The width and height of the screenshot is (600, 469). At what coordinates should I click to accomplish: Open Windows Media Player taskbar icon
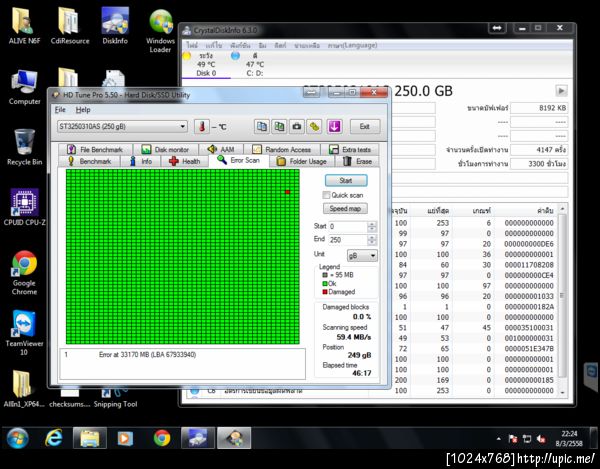(x=126, y=438)
